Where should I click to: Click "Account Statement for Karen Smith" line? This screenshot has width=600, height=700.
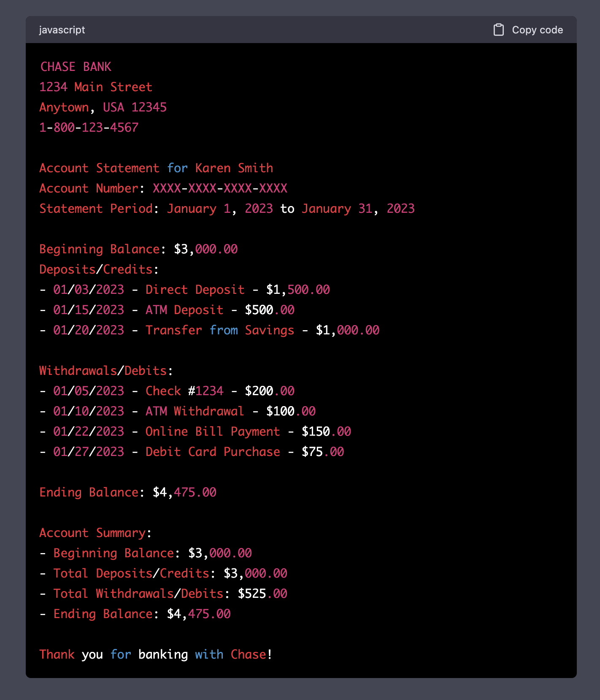coord(156,168)
